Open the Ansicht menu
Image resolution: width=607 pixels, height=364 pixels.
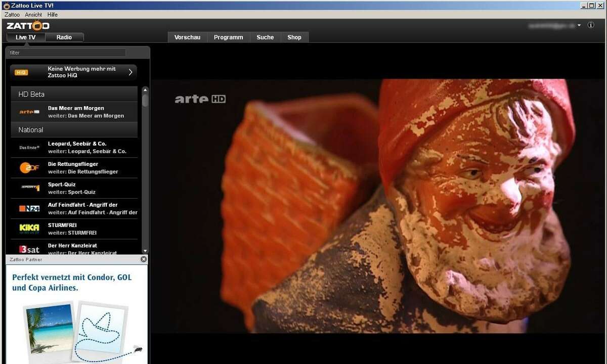pos(33,15)
